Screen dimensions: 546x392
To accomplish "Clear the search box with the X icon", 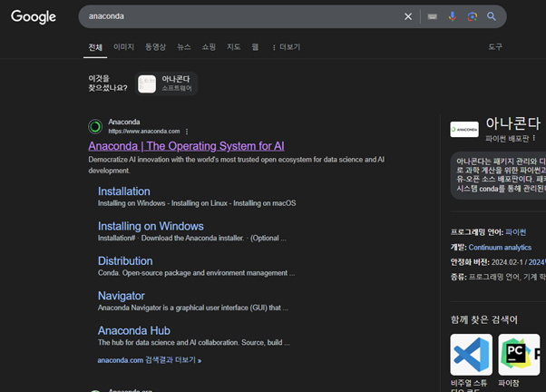I will pos(408,16).
